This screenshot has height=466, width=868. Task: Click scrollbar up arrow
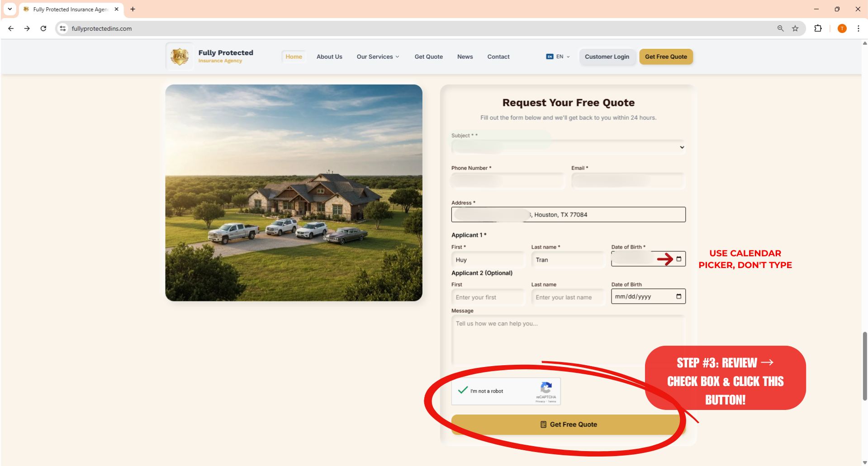(x=865, y=43)
